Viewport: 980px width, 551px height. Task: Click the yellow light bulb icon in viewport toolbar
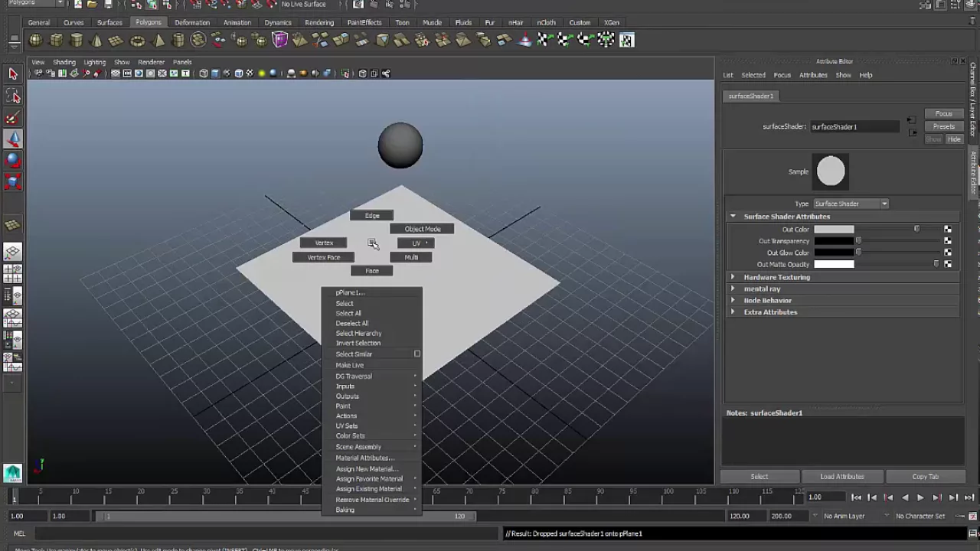coord(262,73)
